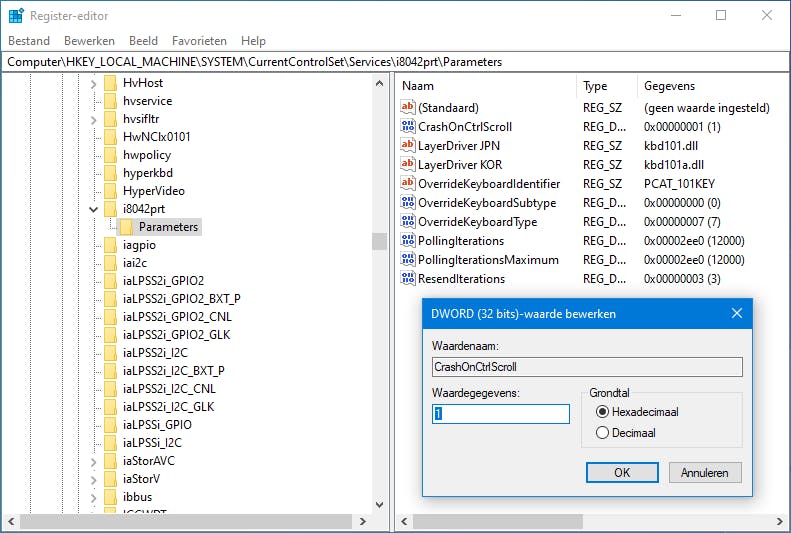The image size is (791, 533).
Task: Click the Waardenaam field showing CrashOnCtrlScroll
Action: pos(587,367)
